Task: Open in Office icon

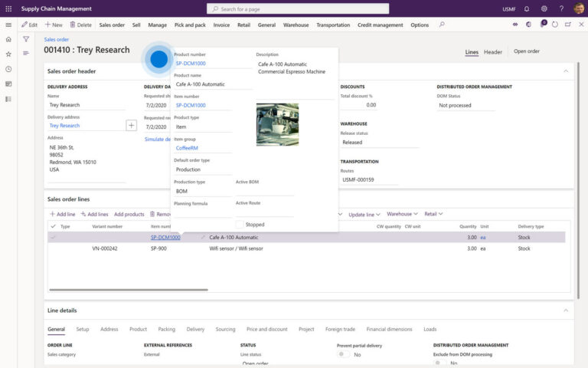Action: pos(528,25)
